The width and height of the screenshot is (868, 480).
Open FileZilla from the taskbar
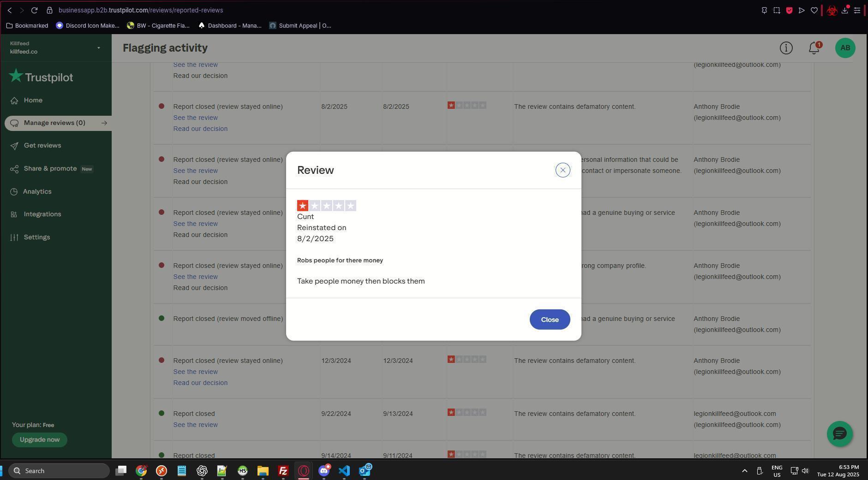click(283, 471)
